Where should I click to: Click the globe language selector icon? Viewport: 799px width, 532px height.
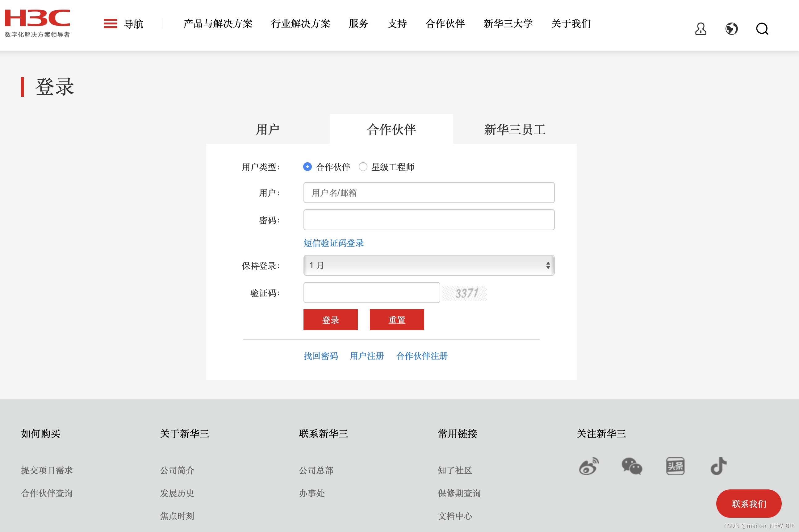[x=732, y=29]
